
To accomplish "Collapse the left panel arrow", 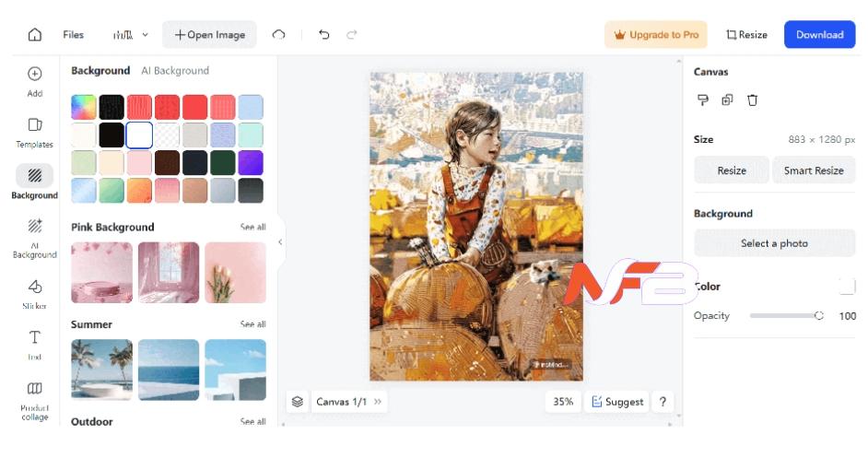I will [x=281, y=242].
